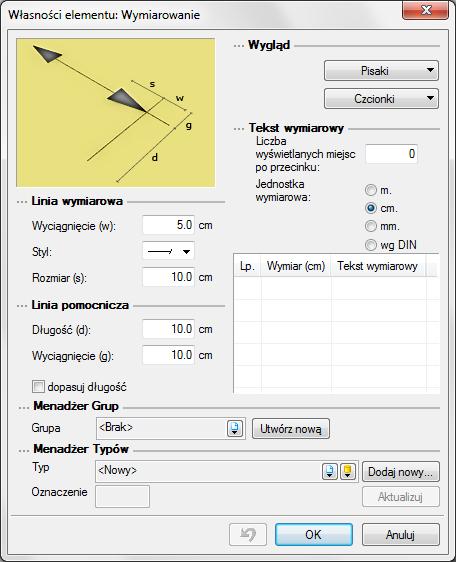Click the Tekst wymiarowy column header
This screenshot has height=562, width=456.
pos(378,266)
